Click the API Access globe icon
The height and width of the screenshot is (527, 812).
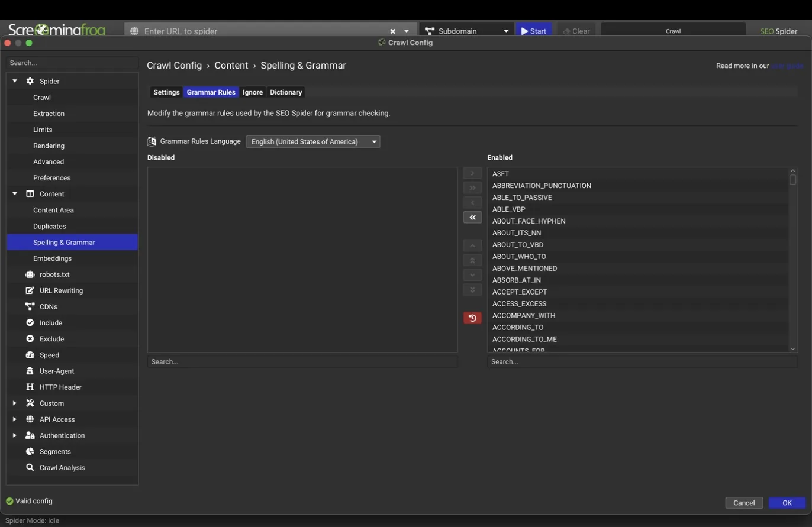point(30,419)
